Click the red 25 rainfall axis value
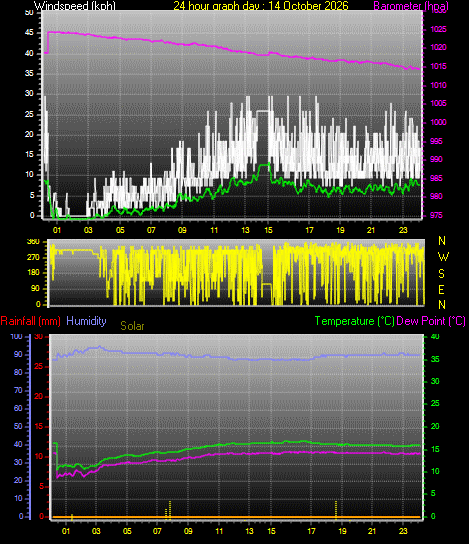Image resolution: width=469 pixels, height=544 pixels. click(x=39, y=366)
